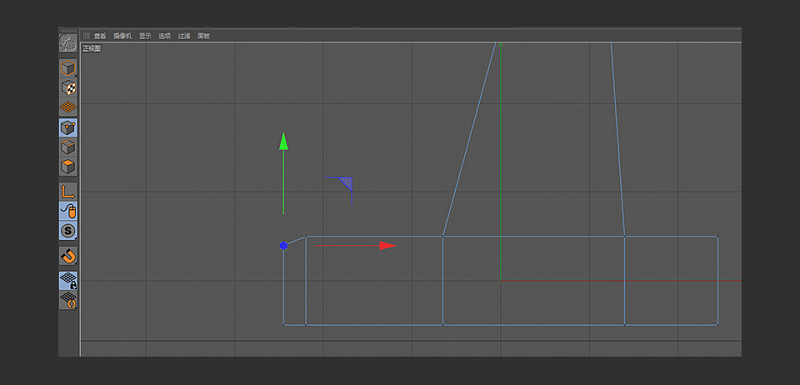
Task: Switch to Polygons mode icon
Action: pos(68,167)
